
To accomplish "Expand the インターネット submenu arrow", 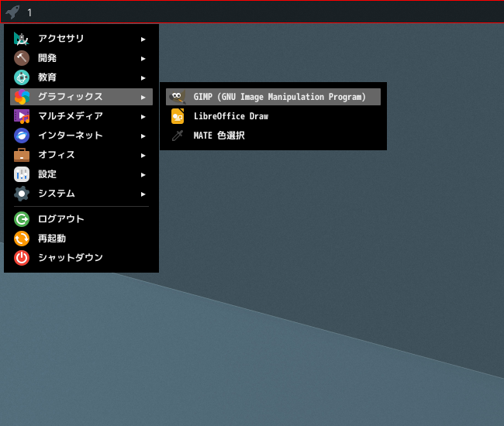I will tap(143, 136).
